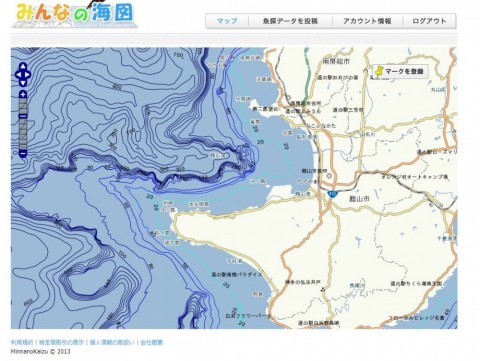Image resolution: width=480 pixels, height=361 pixels.
Task: Click the yellow pushpin icon
Action: 379,72
